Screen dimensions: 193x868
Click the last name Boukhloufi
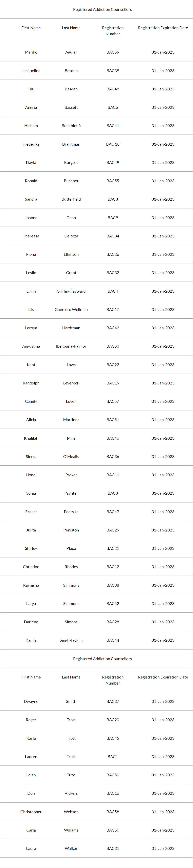point(71,126)
